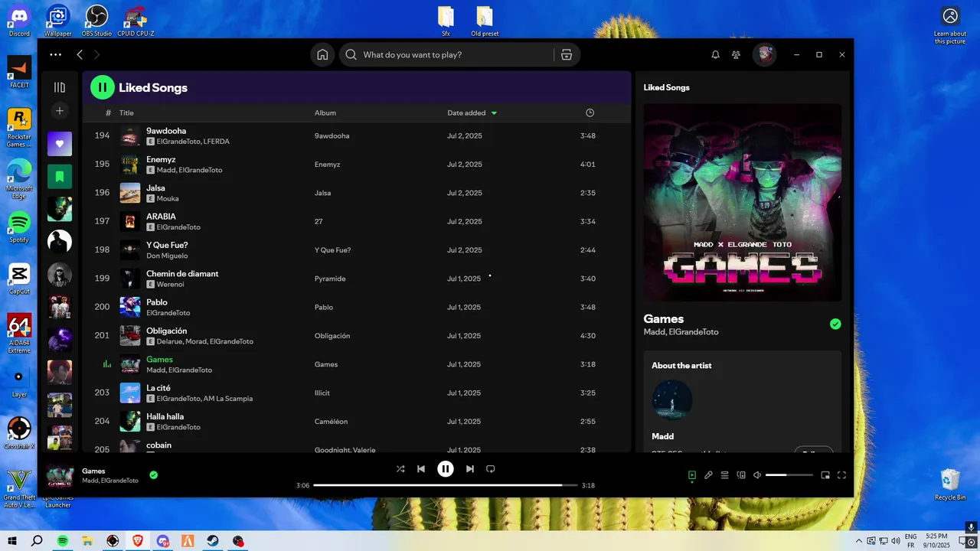980x551 pixels.
Task: Click the Caméléon album link
Action: coord(330,421)
